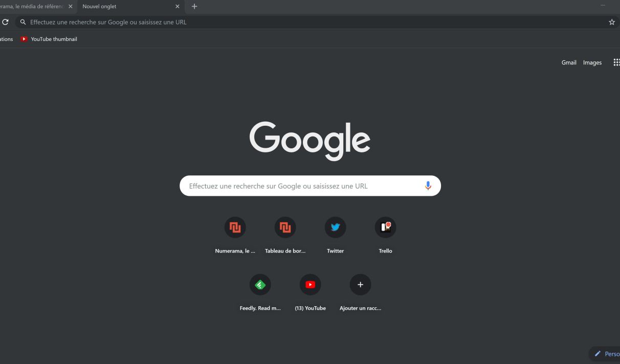The height and width of the screenshot is (364, 620).
Task: Open a new tab with the plus button
Action: [x=194, y=7]
